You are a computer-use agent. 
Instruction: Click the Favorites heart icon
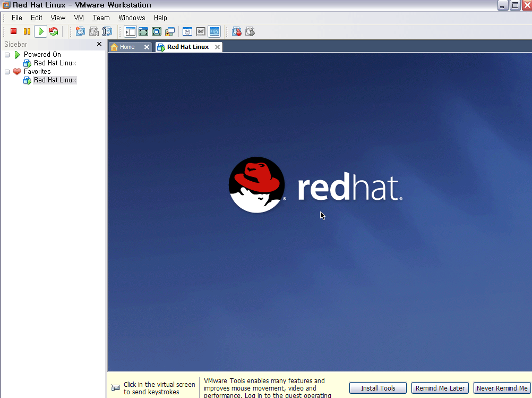click(17, 71)
